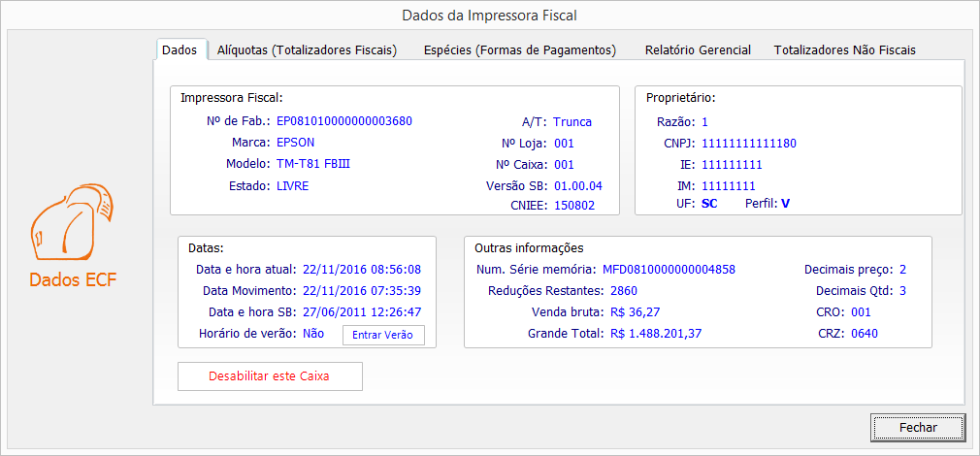
Task: Click the orange fiscal printer icon
Action: [x=73, y=222]
